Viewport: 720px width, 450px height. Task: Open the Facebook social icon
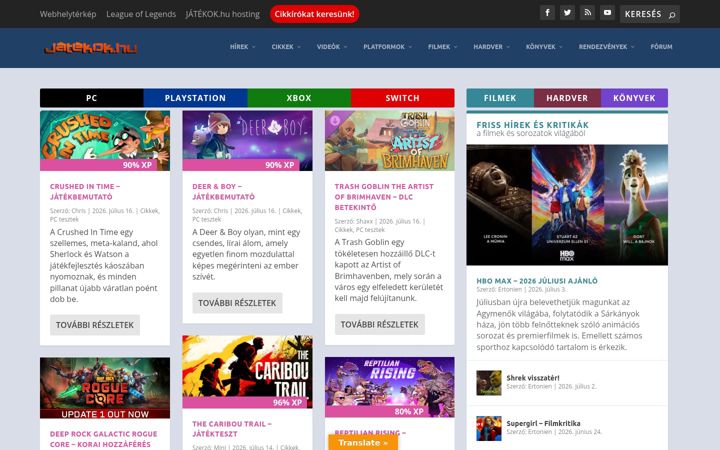(x=547, y=13)
